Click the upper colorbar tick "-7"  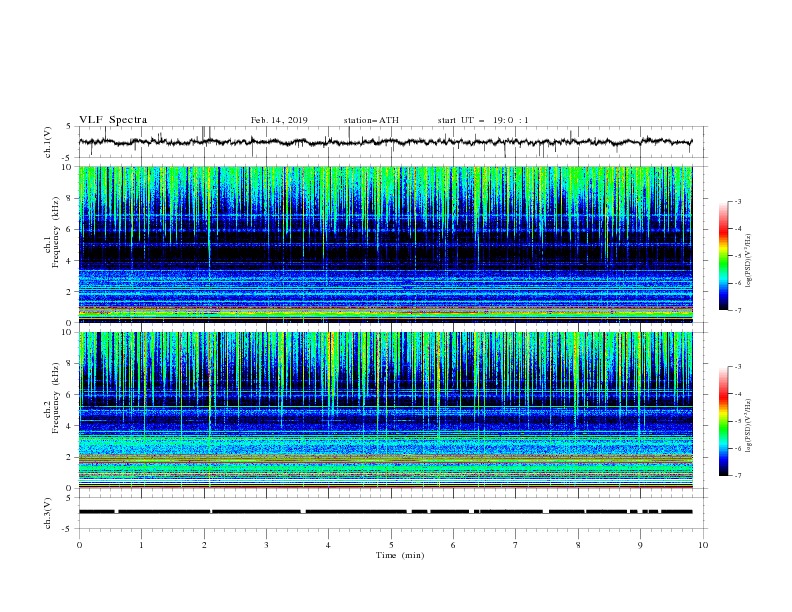pyautogui.click(x=738, y=310)
